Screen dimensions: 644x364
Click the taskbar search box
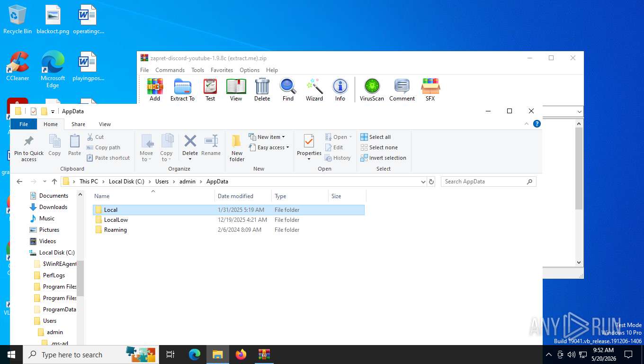coord(90,355)
